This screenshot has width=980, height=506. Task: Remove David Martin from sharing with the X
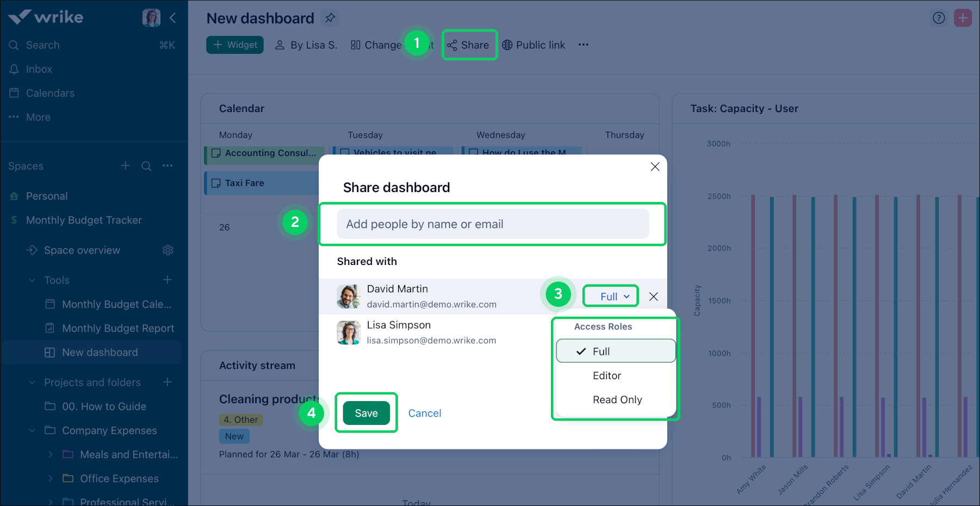point(653,296)
